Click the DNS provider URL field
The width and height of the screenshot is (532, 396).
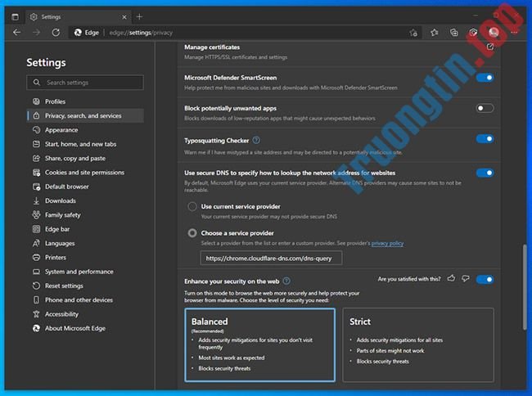coord(271,258)
